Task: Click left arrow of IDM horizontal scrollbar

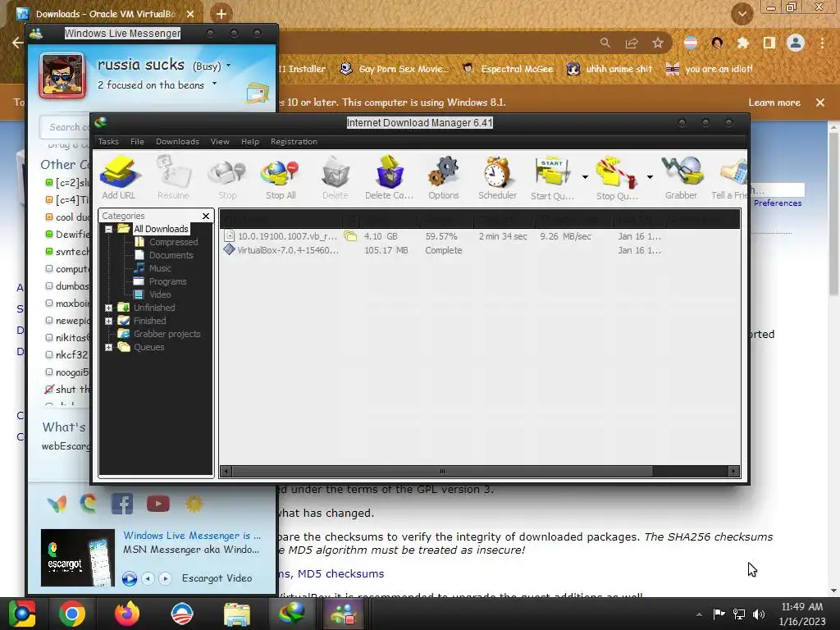Action: pos(226,472)
